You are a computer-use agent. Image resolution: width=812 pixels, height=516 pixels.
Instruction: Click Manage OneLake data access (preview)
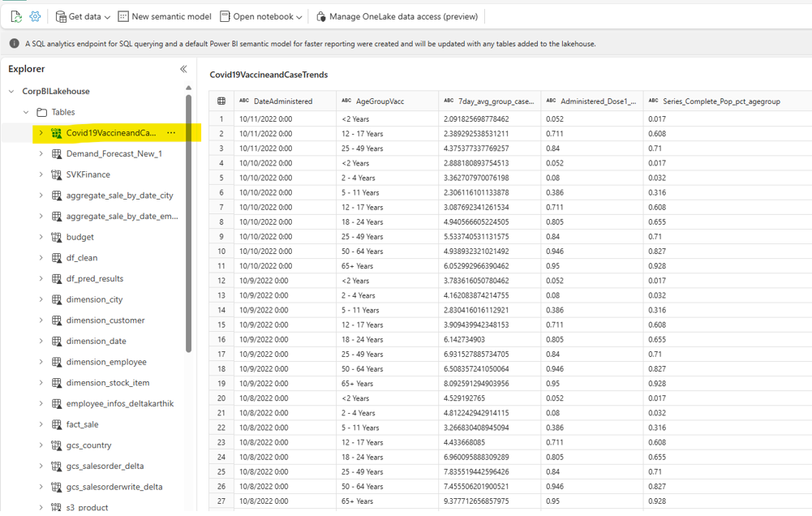(x=397, y=16)
